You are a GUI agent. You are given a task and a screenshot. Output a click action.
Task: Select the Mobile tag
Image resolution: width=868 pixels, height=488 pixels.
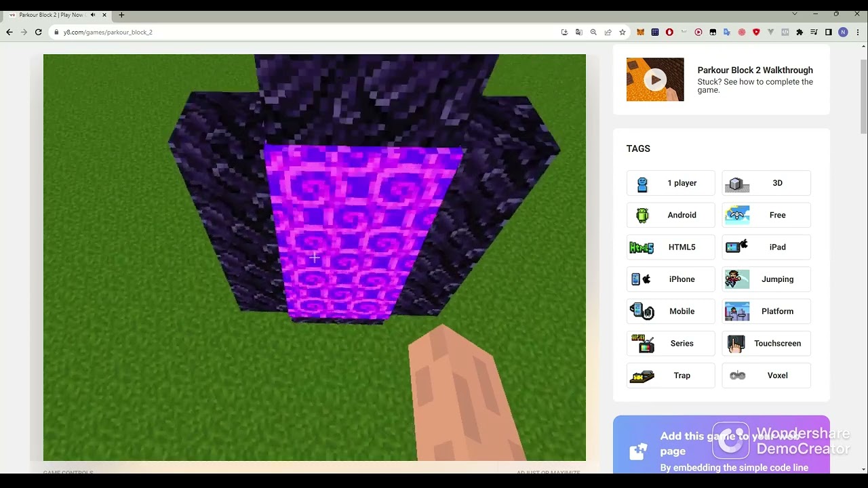pos(671,311)
